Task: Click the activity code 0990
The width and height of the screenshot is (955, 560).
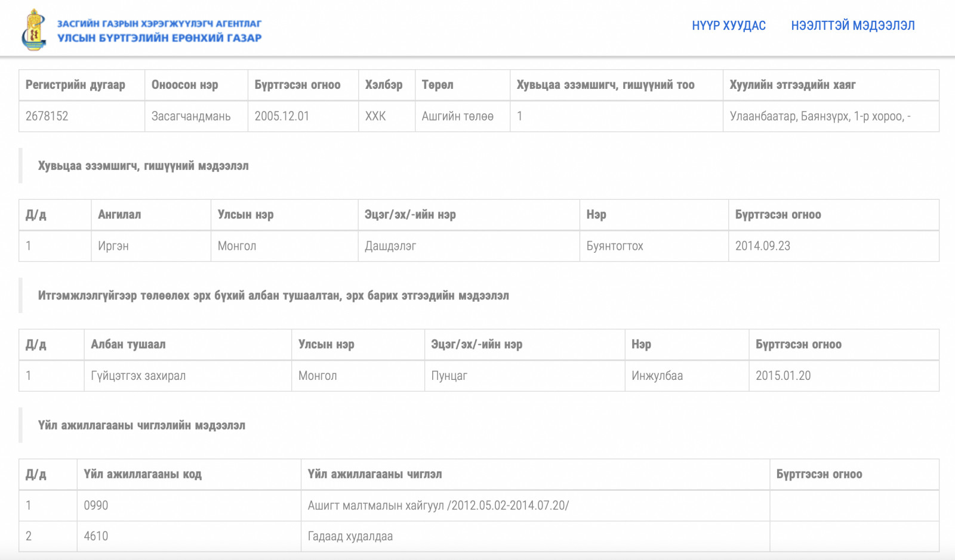Action: pyautogui.click(x=96, y=505)
